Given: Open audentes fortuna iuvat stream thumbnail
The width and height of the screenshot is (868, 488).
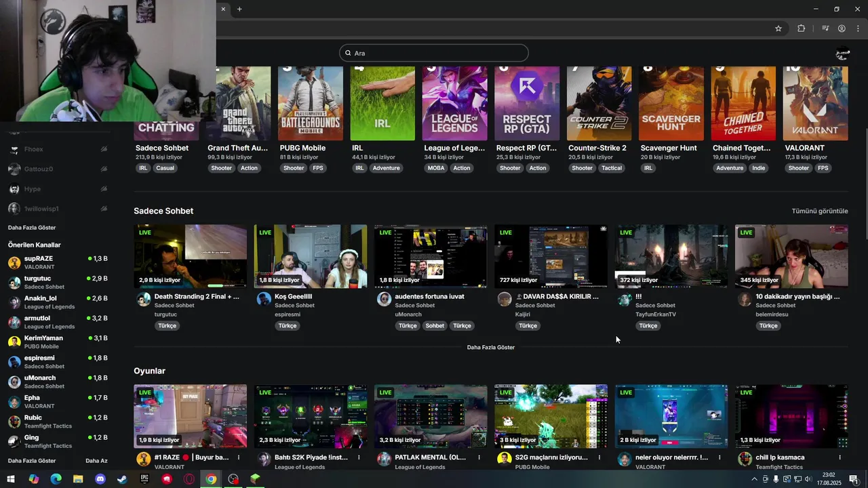Looking at the screenshot, I should 431,256.
